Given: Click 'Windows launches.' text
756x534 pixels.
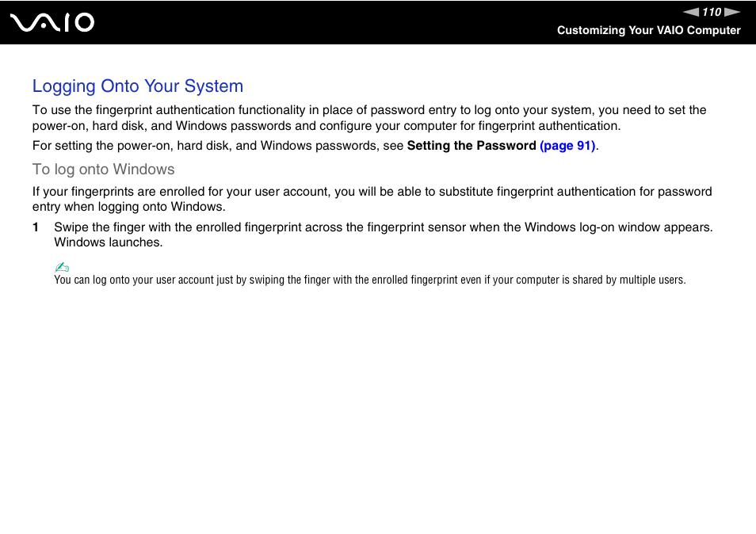Looking at the screenshot, I should [109, 242].
